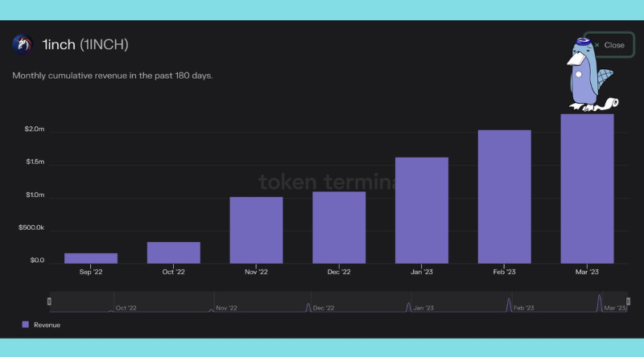The width and height of the screenshot is (644, 357).
Task: Click the purple Revenue legend swatch
Action: point(26,325)
